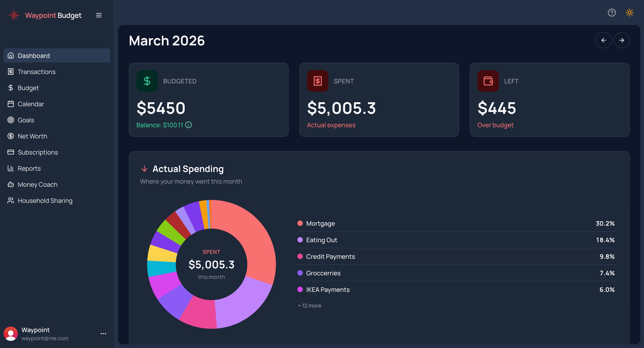Screen dimensions: 644x348
Task: Go to previous month with left arrow
Action: (x=604, y=40)
